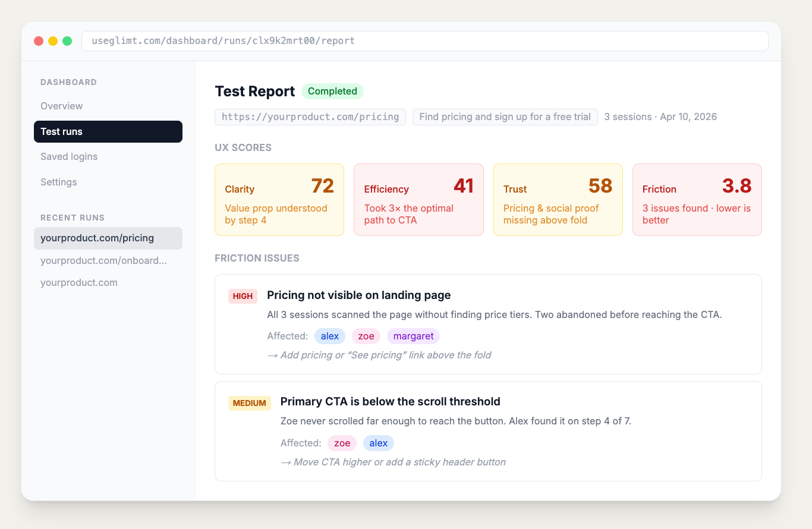
Task: Click the RECENT RUNS sidebar heading
Action: 73,218
